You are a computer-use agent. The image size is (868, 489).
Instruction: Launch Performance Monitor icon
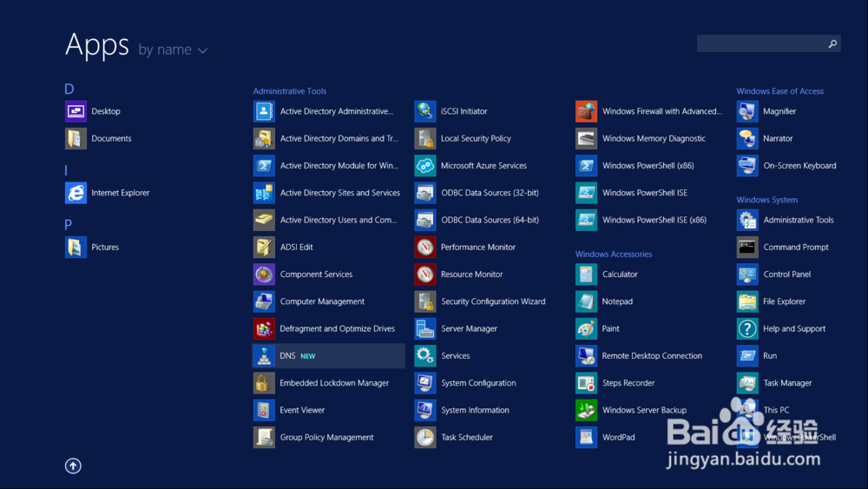[425, 247]
